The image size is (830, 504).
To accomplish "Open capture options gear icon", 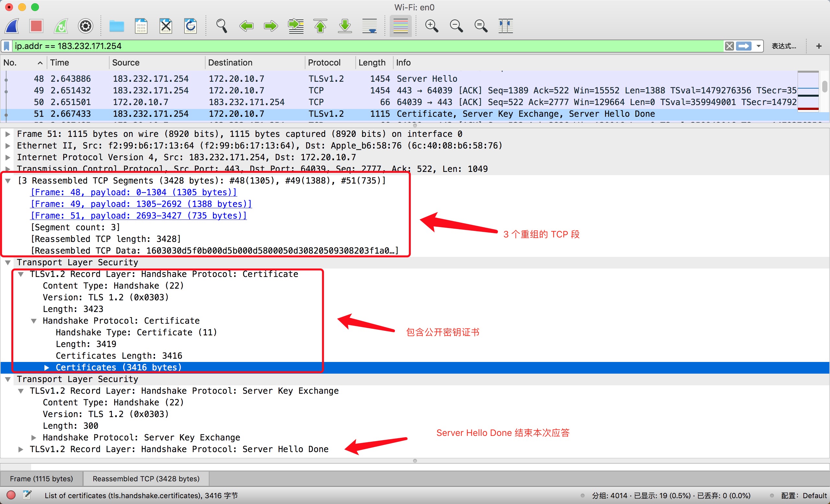I will coord(86,26).
